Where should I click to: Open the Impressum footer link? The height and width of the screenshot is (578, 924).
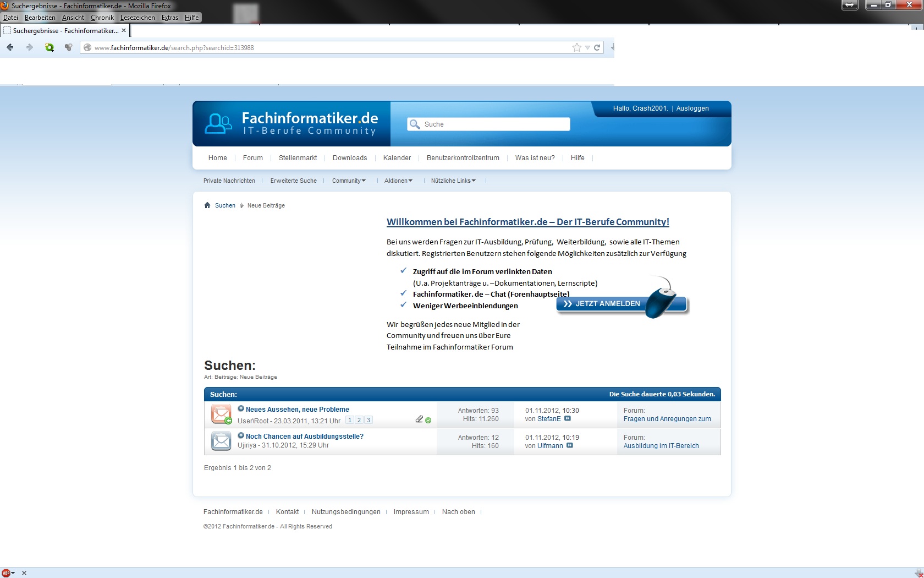(x=411, y=512)
